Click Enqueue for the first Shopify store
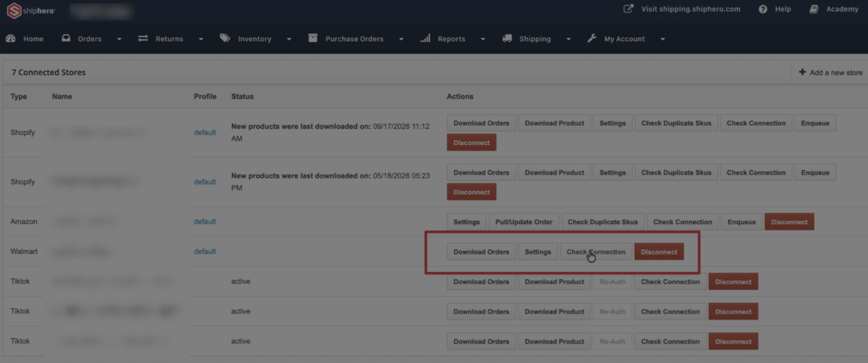 tap(815, 123)
